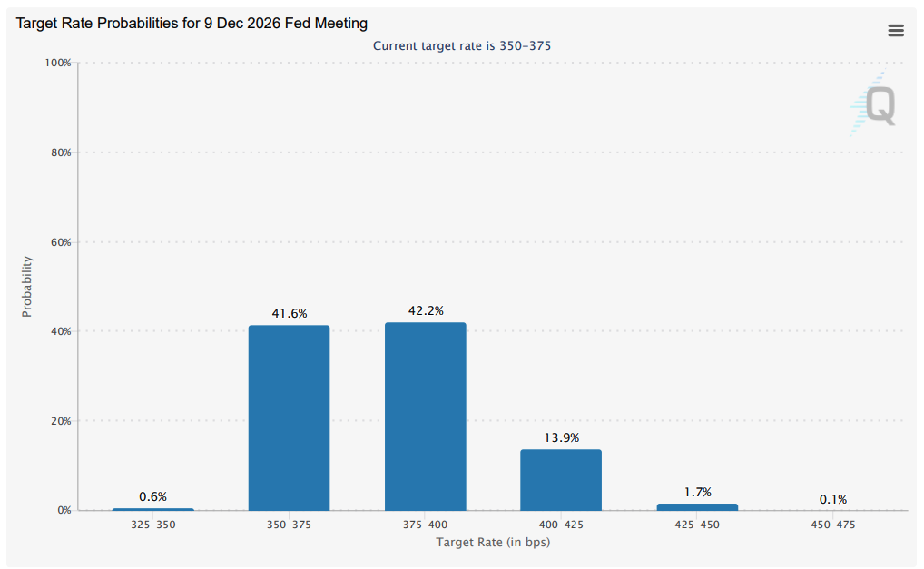Click the 40% y-axis label

[x=61, y=331]
